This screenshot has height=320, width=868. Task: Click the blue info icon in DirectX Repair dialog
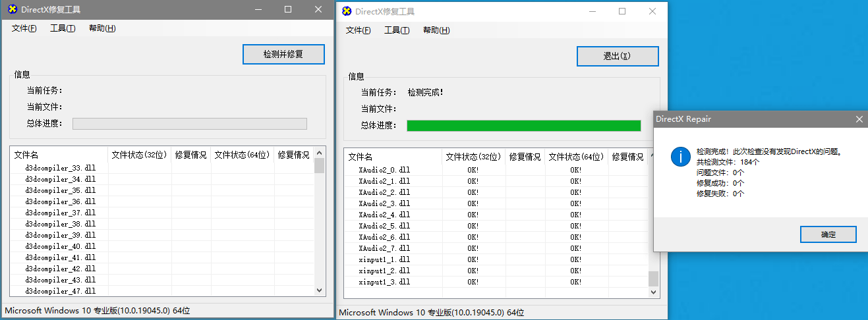[680, 157]
